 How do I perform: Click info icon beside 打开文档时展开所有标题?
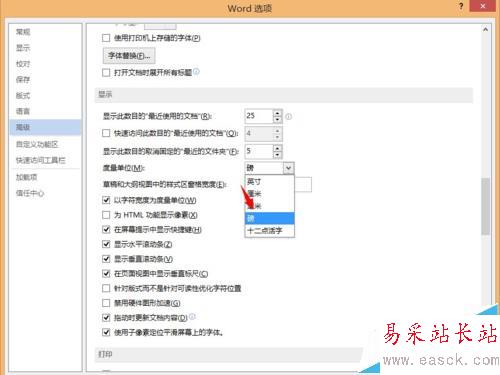click(x=196, y=72)
